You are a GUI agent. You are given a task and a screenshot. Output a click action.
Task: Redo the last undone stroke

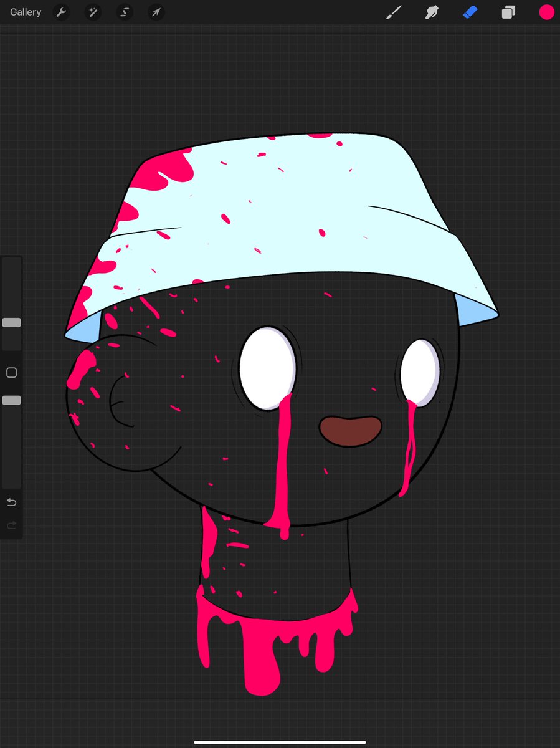click(x=11, y=525)
